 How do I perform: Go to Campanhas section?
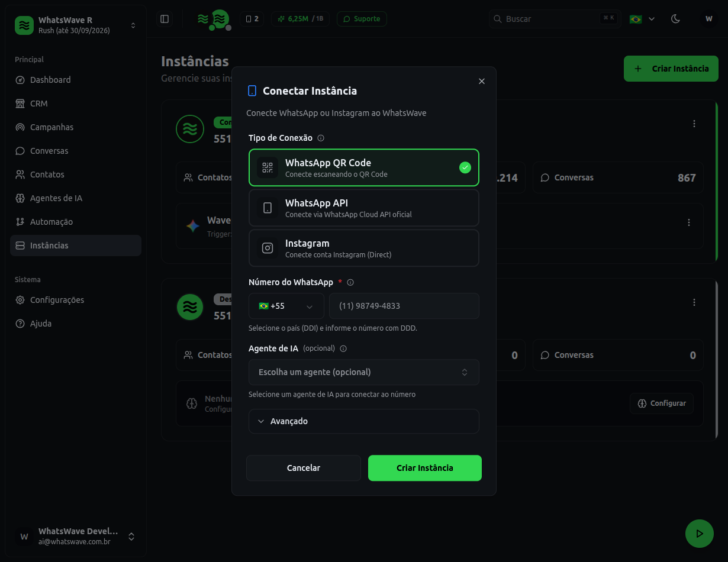click(x=76, y=127)
